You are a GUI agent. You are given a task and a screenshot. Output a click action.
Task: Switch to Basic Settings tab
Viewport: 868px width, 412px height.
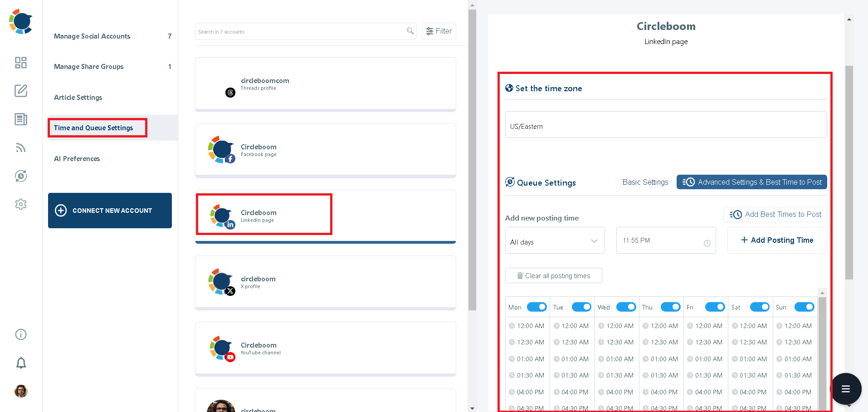click(645, 182)
